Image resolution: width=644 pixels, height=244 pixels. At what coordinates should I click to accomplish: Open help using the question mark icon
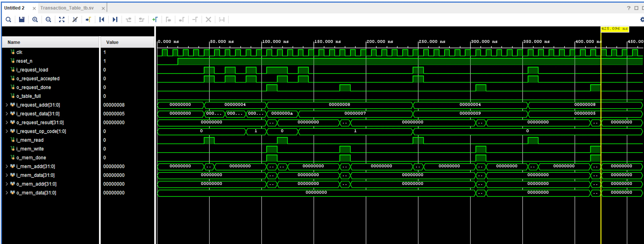coord(629,8)
